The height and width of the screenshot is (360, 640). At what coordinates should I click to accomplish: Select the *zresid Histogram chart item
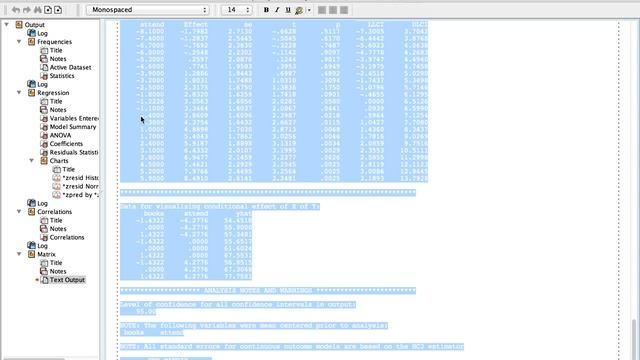click(x=80, y=178)
